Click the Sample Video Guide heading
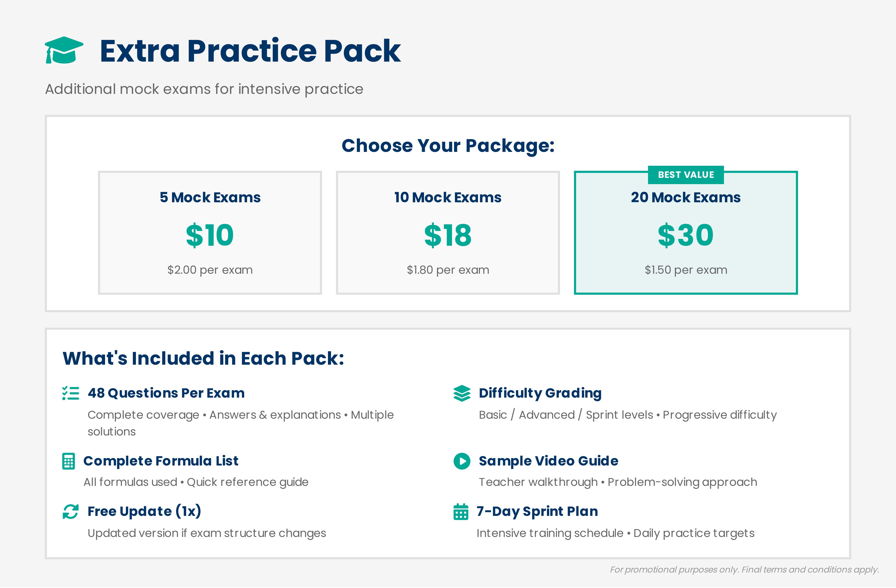 (549, 461)
